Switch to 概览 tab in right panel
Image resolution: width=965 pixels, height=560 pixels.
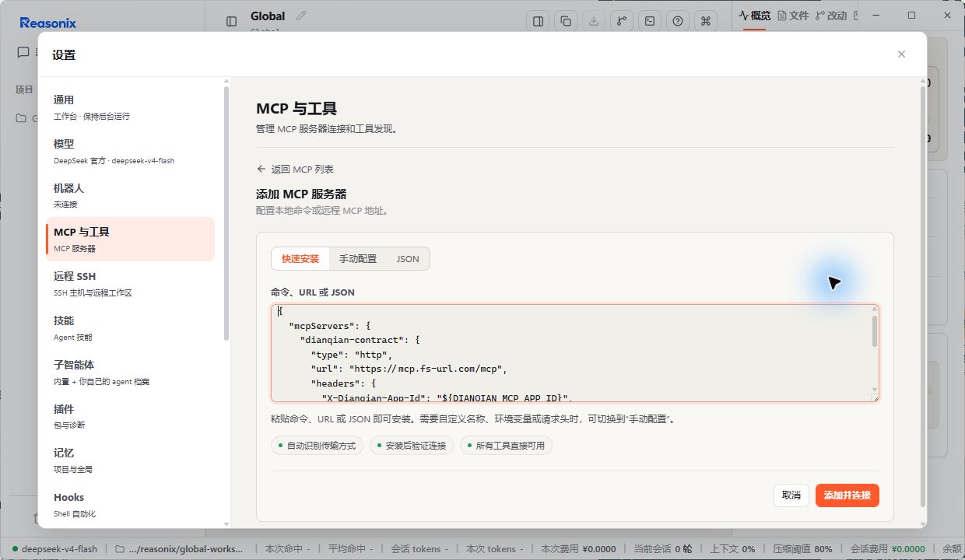coord(755,16)
